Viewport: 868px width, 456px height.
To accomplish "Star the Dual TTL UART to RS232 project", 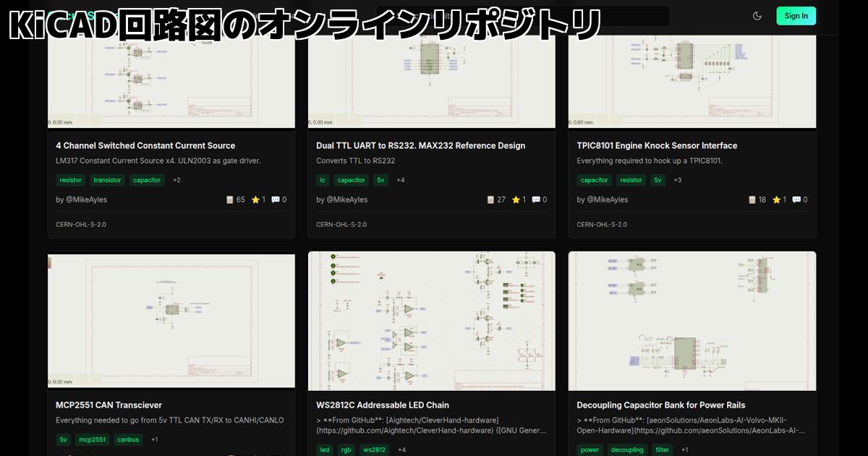I will pyautogui.click(x=516, y=199).
